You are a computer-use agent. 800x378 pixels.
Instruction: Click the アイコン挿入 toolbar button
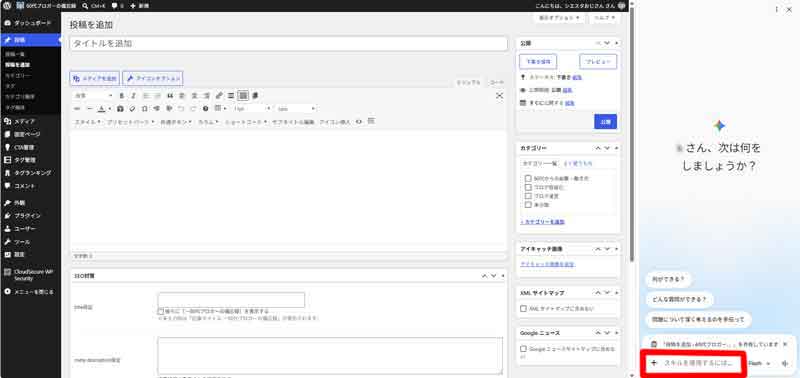(335, 122)
